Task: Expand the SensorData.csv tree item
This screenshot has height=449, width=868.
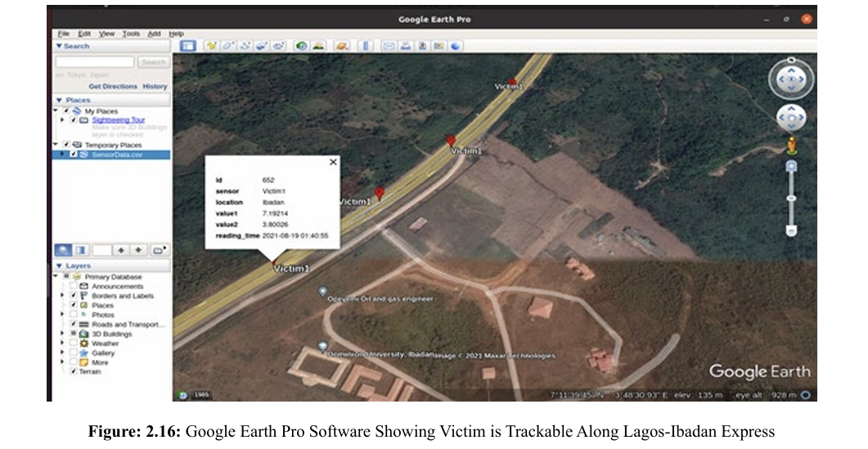Action: tap(62, 154)
